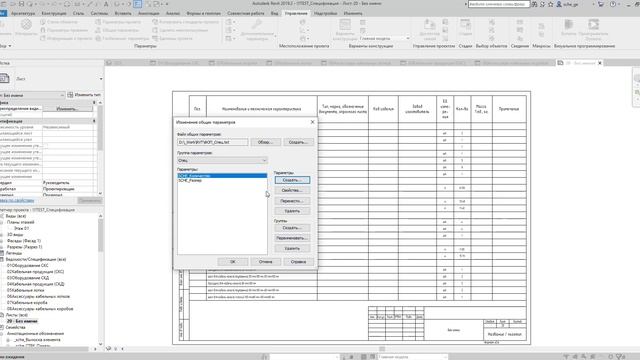Open the Совместная работа ribbon tab
This screenshot has width=640, height=360.
tap(246, 13)
